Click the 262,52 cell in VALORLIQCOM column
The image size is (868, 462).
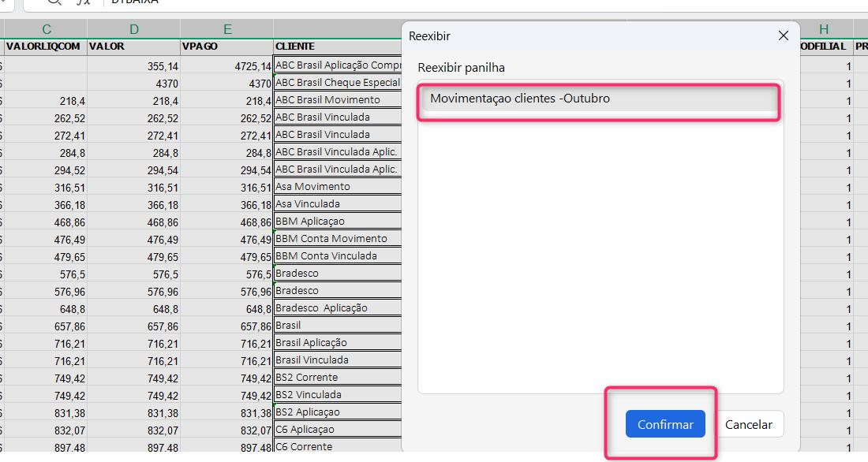coord(46,118)
